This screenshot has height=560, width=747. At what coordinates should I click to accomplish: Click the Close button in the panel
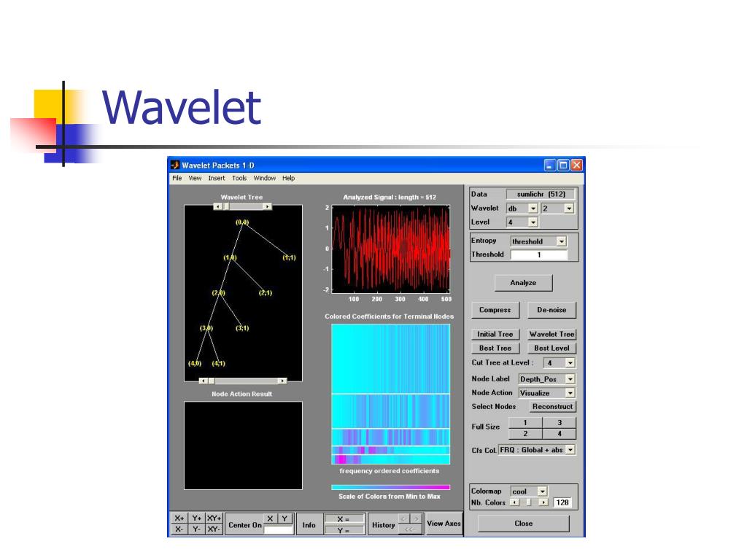pos(524,524)
